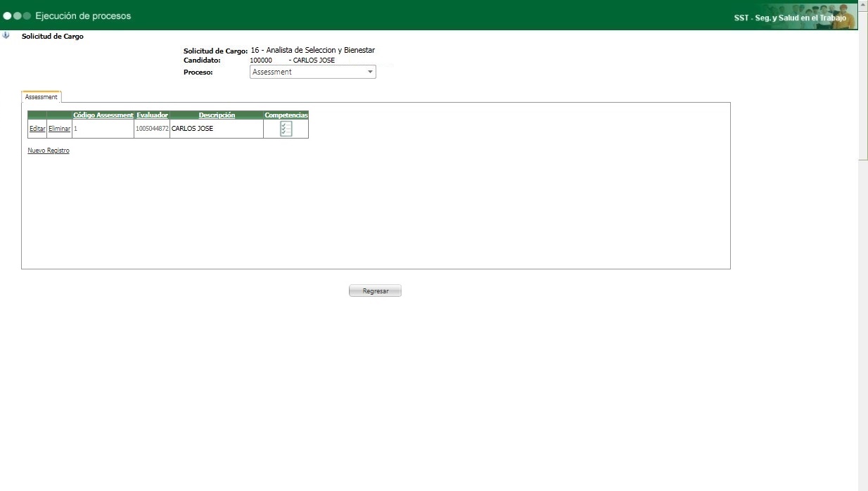Sort by Descripción column header

(217, 115)
